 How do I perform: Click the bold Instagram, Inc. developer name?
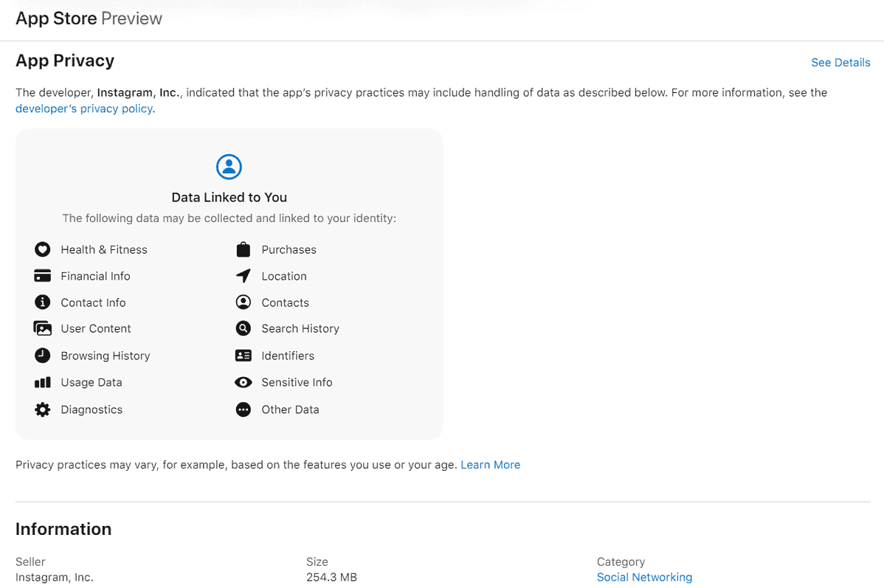pos(138,92)
